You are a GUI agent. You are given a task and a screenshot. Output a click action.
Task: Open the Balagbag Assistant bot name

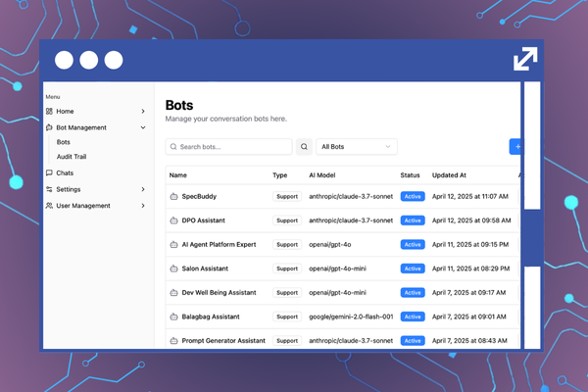pyautogui.click(x=211, y=317)
